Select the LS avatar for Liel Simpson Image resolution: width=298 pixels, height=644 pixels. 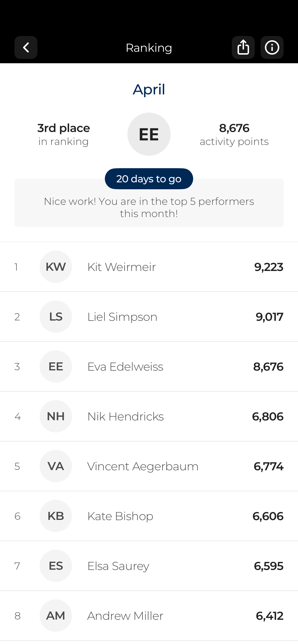[x=56, y=316]
